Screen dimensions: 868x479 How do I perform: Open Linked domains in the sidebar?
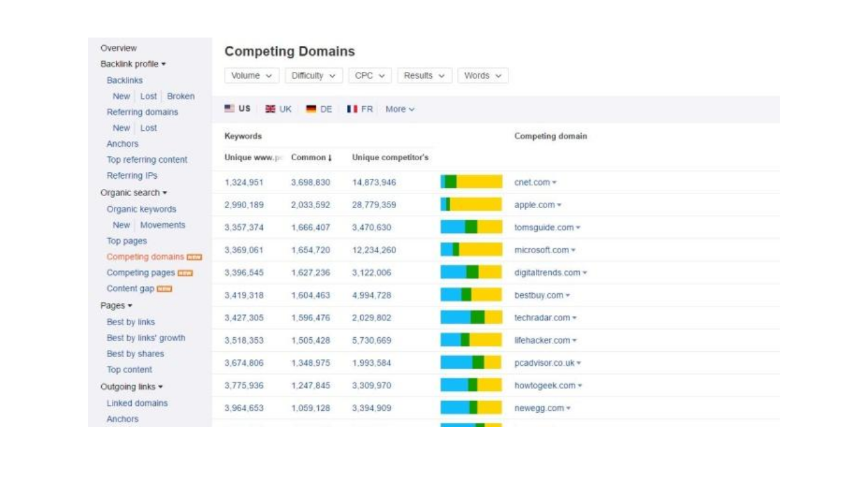137,403
